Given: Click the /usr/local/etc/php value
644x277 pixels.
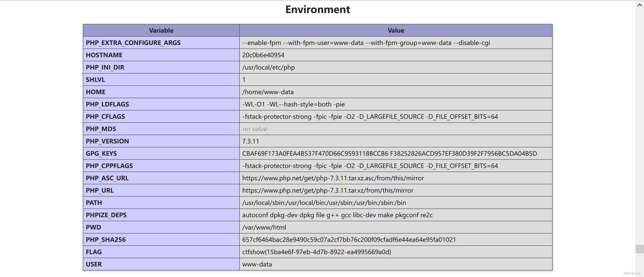Looking at the screenshot, I should pyautogui.click(x=268, y=67).
